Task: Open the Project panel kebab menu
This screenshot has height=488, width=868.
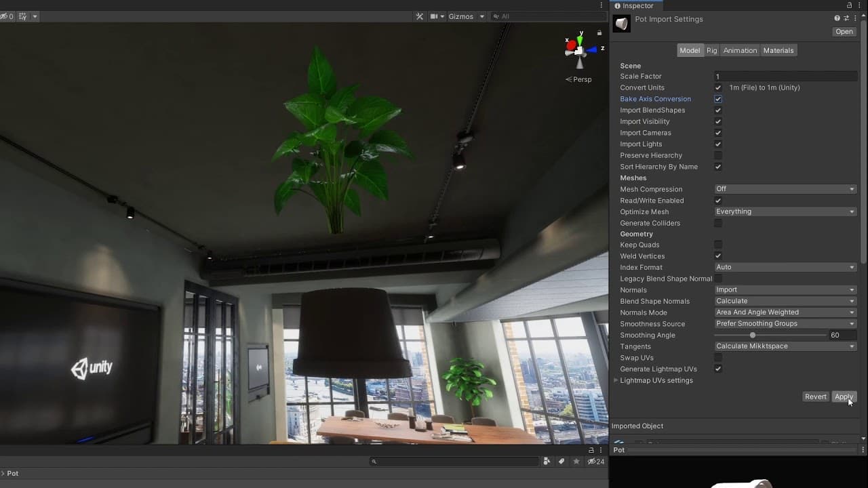Action: pos(602,450)
